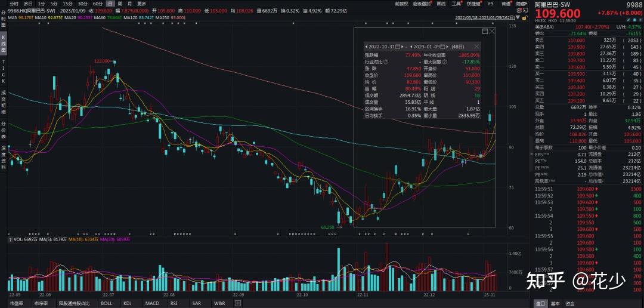This screenshot has height=308, width=644.
Task: Select the 5分 period
Action: pos(54,4)
